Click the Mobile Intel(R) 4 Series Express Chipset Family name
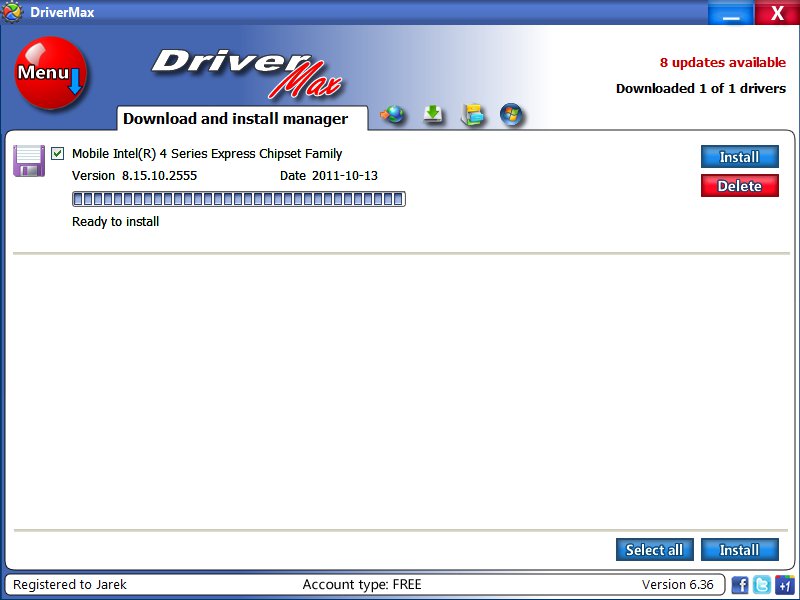Screen dimensions: 800x600 (207, 154)
